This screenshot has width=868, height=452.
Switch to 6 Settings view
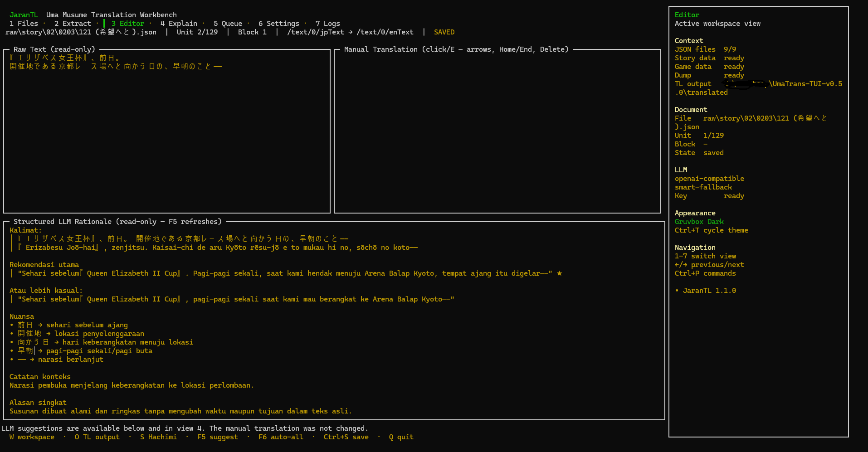(279, 24)
